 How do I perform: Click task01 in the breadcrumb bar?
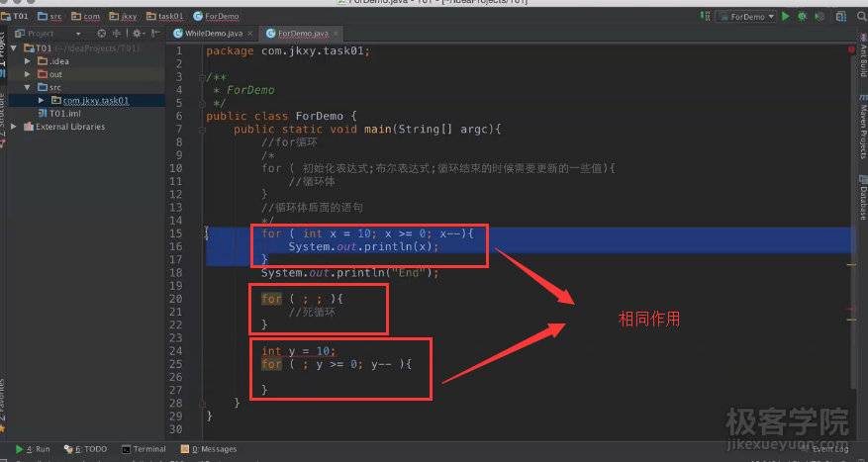(164, 16)
